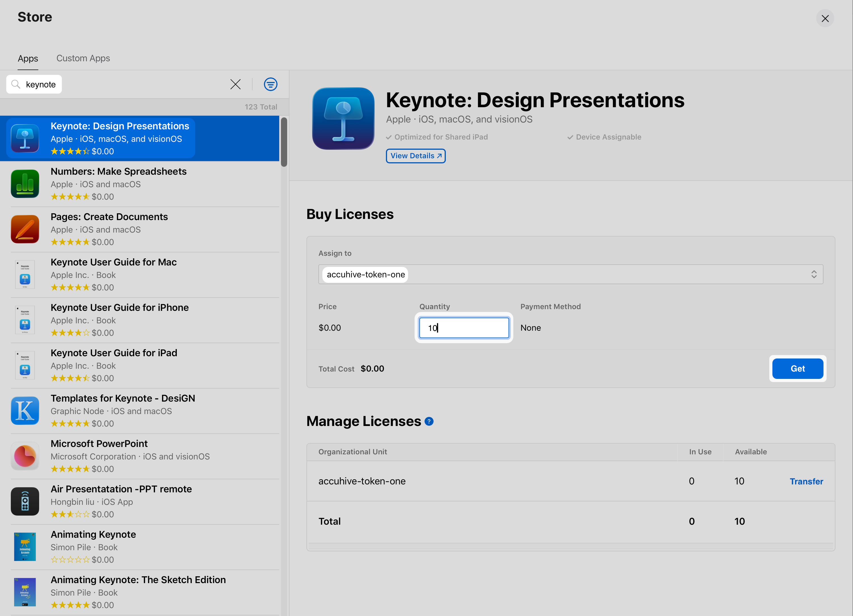Click Animating Keynote Sketch Edition cover

point(25,592)
